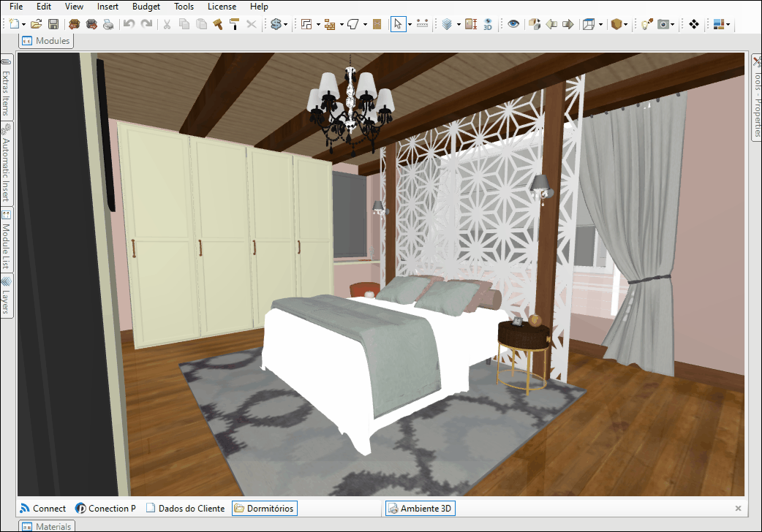Viewport: 762px width, 532px height.
Task: Open a project with the folder icon
Action: (37, 24)
